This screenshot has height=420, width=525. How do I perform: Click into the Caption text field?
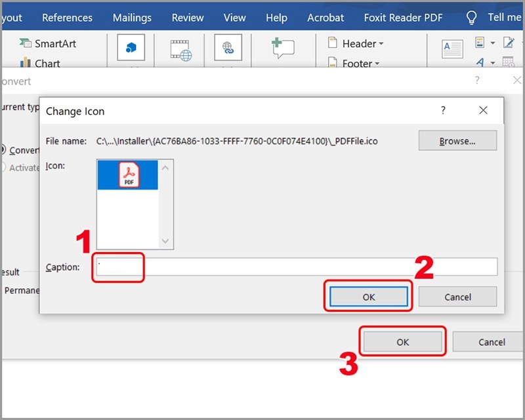click(295, 266)
